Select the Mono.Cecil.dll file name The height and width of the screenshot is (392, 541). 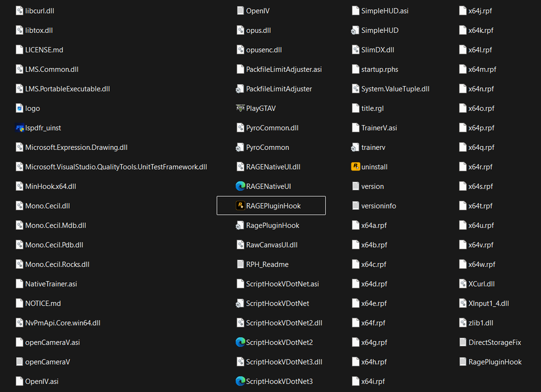[x=48, y=206]
